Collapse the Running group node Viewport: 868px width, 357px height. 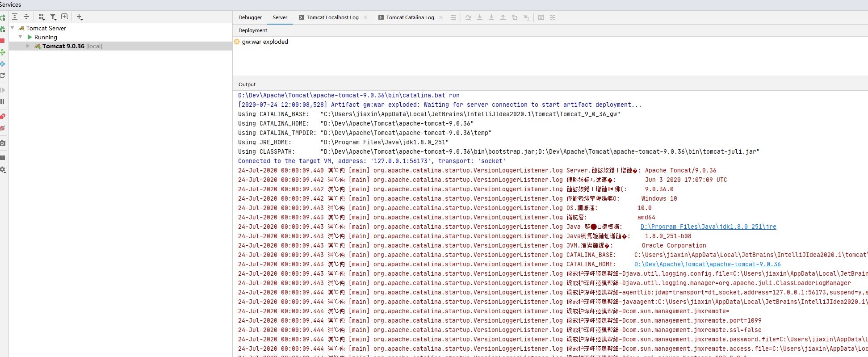tap(21, 37)
